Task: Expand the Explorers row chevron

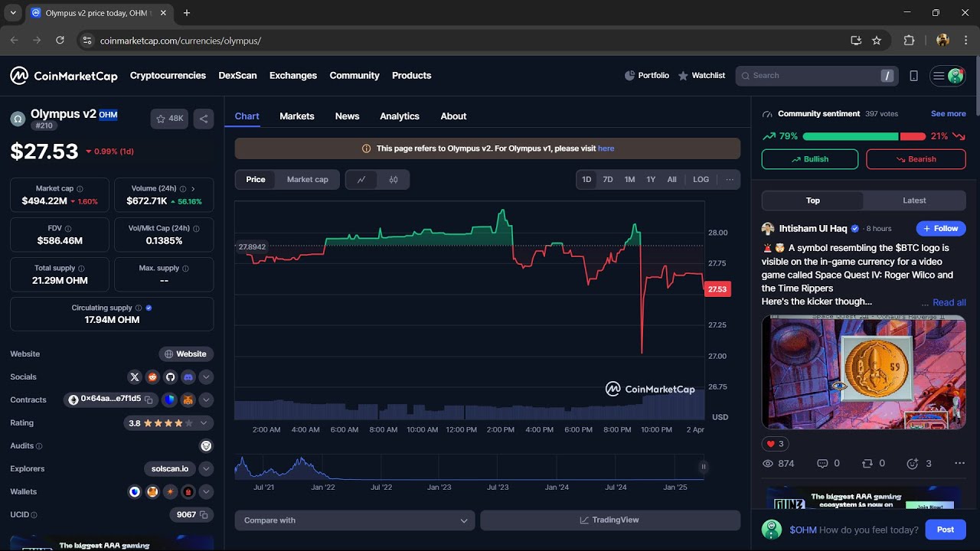Action: pos(206,468)
